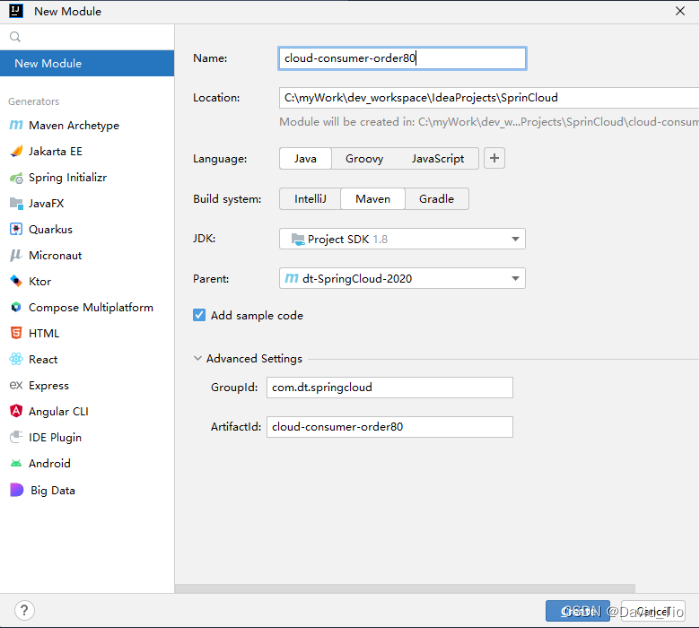Image resolution: width=699 pixels, height=628 pixels.
Task: Click the module Name input field
Action: (x=402, y=58)
